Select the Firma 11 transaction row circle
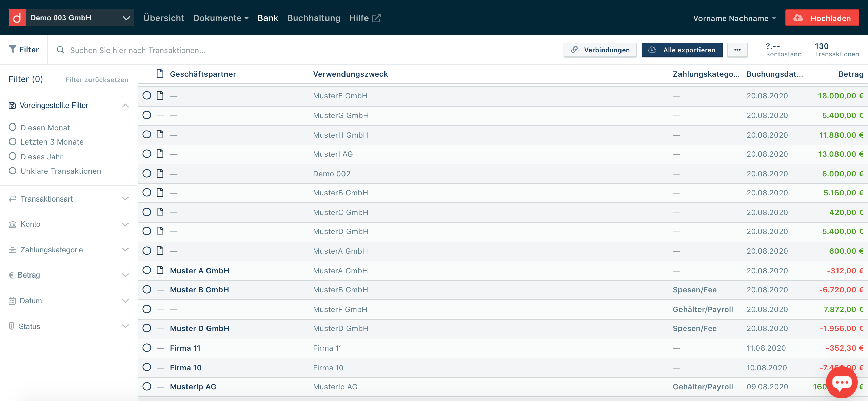This screenshot has width=868, height=401. point(147,348)
